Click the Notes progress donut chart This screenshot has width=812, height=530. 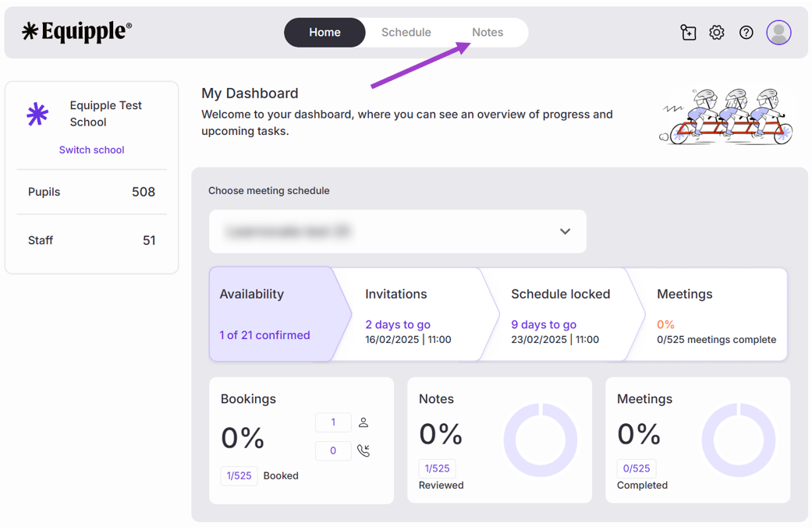[x=540, y=440]
